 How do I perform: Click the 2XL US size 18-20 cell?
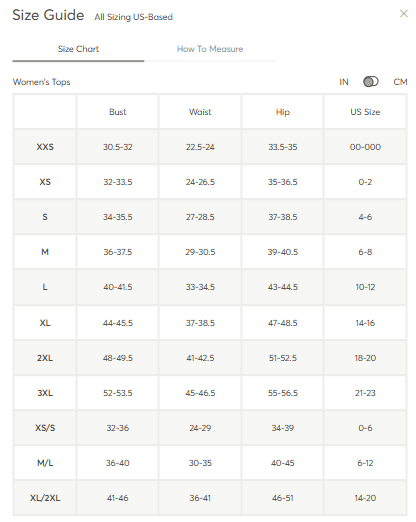tap(365, 358)
